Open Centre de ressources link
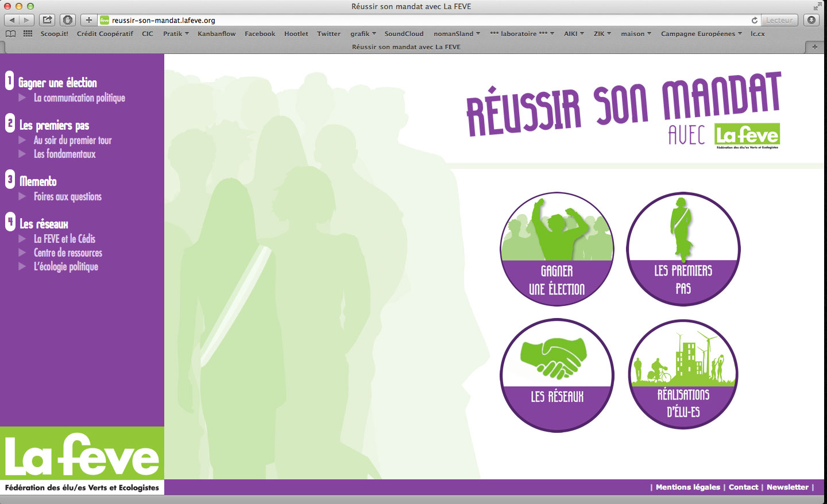Viewport: 827px width, 504px height. (68, 253)
